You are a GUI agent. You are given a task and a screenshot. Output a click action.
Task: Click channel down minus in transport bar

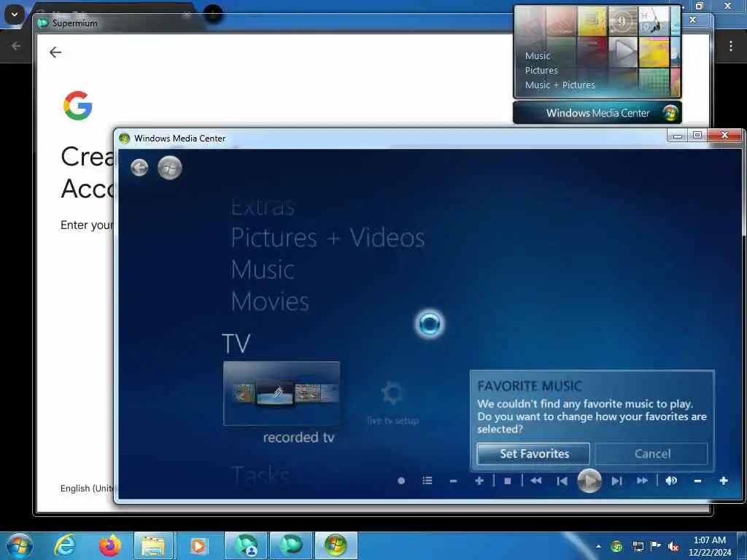point(453,481)
